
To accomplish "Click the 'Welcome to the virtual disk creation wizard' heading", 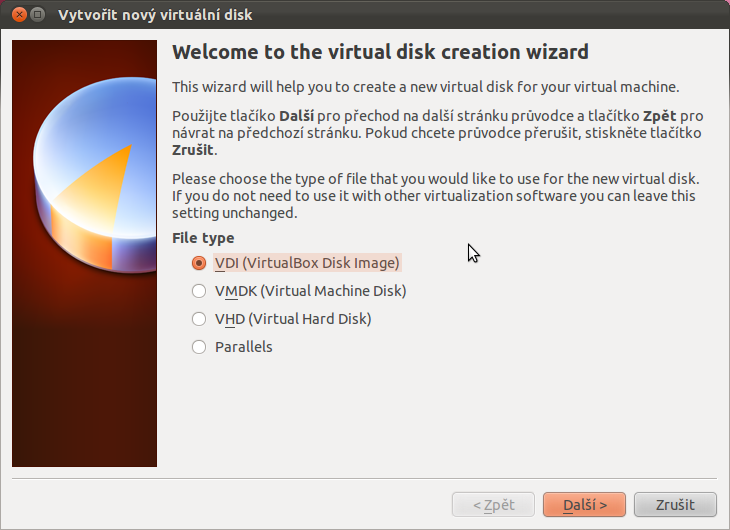I will (380, 52).
